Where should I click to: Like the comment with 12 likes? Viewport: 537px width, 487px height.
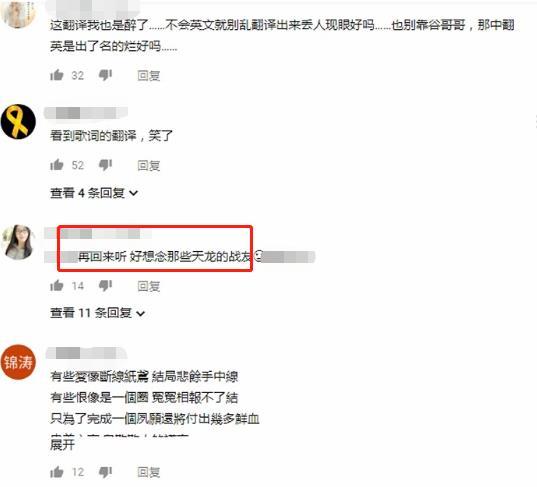pos(57,472)
